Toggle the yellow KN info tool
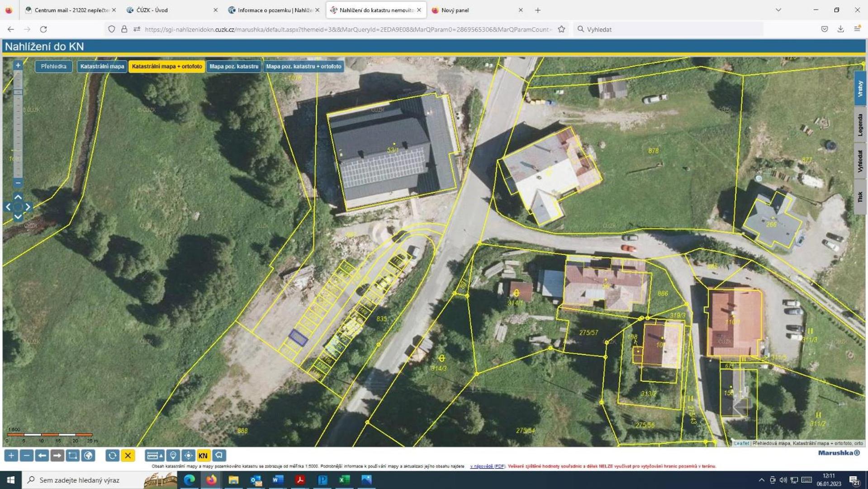This screenshot has width=868, height=489. click(x=203, y=455)
